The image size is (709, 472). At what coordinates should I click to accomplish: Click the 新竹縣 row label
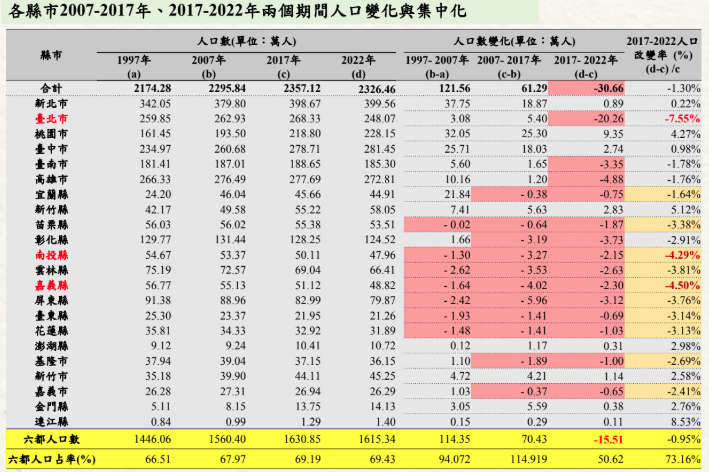(x=51, y=210)
